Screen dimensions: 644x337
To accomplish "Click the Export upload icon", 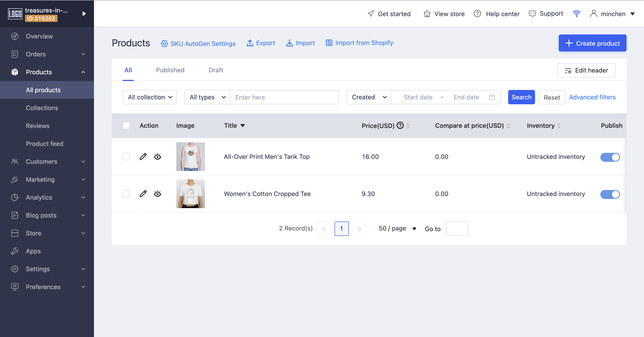I will pyautogui.click(x=250, y=43).
